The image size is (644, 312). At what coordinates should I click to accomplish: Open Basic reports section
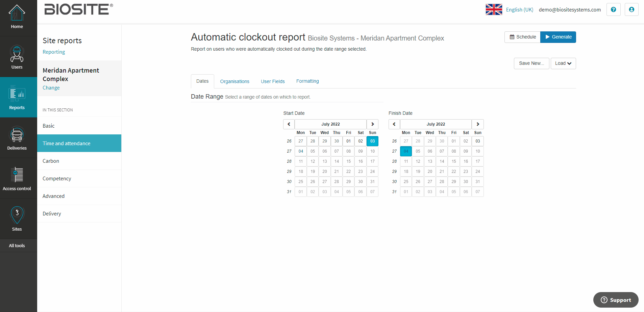[79, 126]
